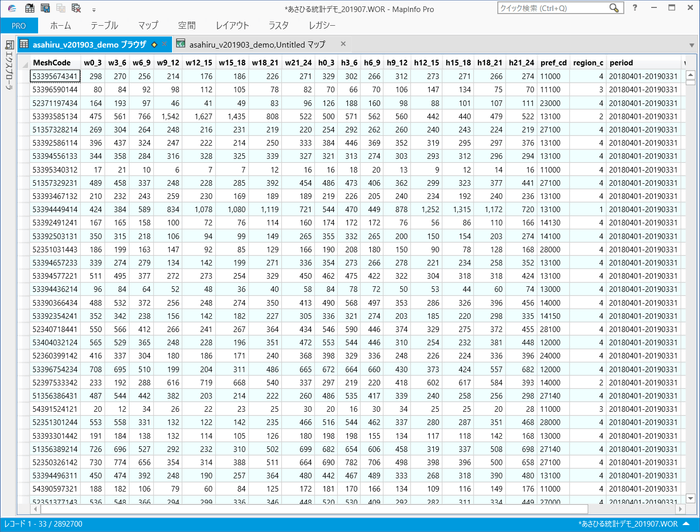Click the select-all corner of the browser grid
Viewport: 700px width, 532px height.
tap(24, 63)
